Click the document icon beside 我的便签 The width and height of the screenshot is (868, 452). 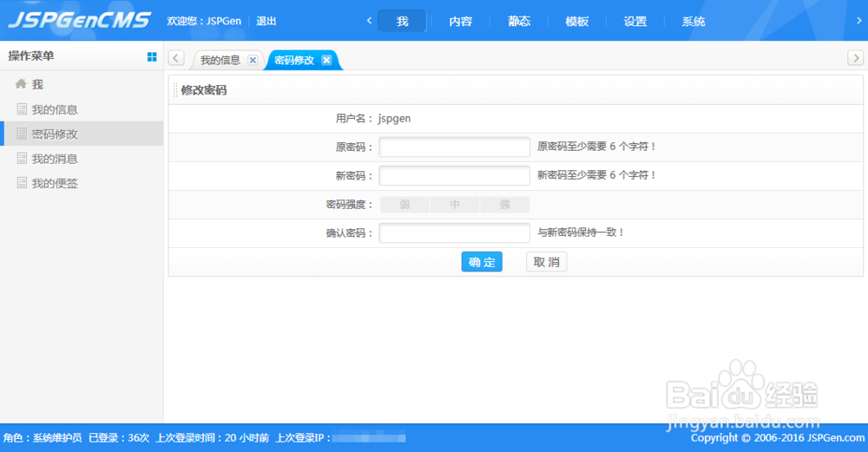tap(22, 182)
